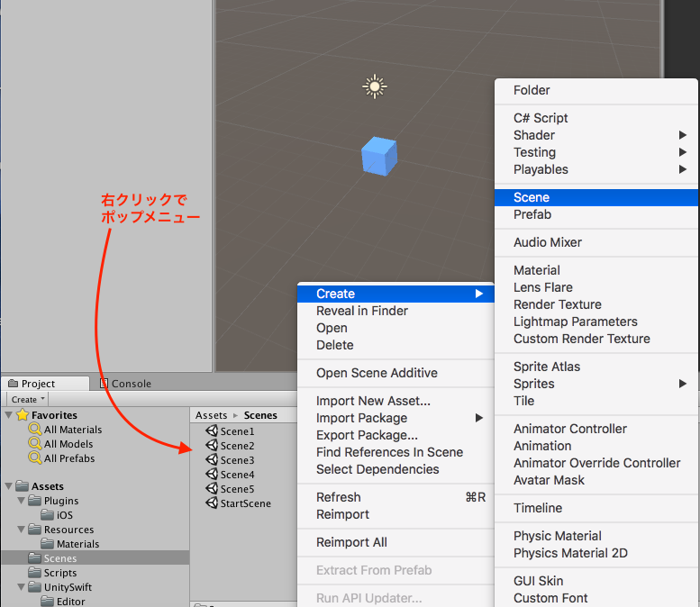Choose Material from the Create submenu
Image resolution: width=700 pixels, height=607 pixels.
coord(596,270)
